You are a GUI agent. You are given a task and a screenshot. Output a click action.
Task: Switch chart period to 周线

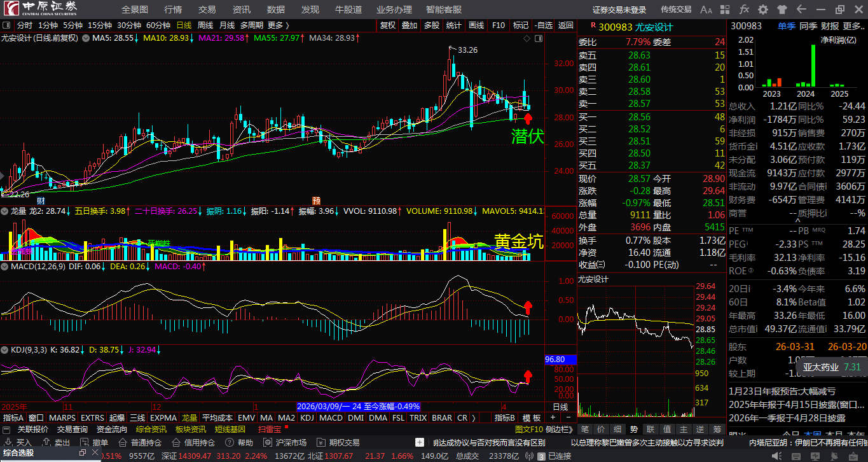pyautogui.click(x=205, y=25)
